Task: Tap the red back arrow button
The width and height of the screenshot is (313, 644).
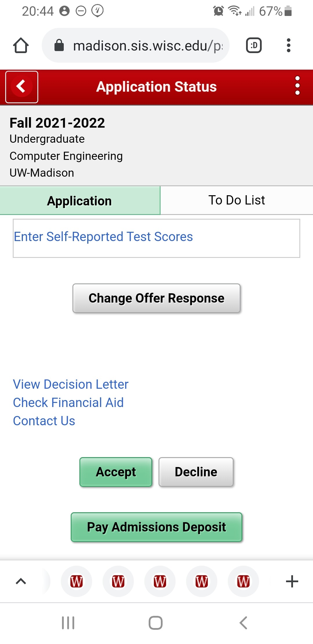Action: 22,87
